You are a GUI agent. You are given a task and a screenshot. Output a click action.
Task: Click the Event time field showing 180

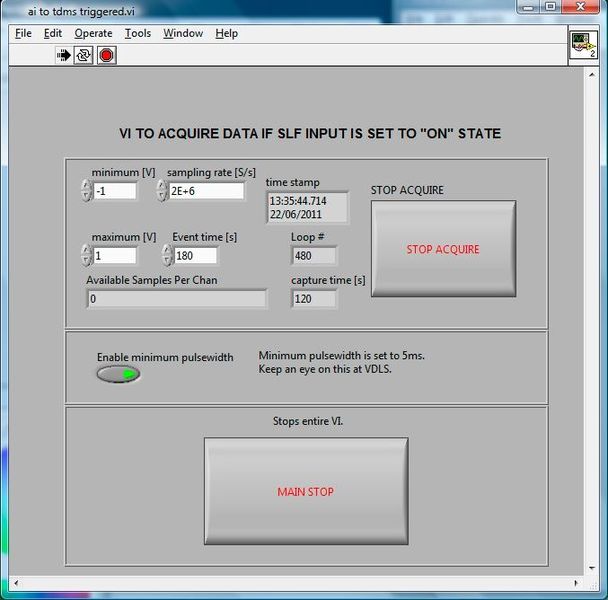(x=195, y=256)
